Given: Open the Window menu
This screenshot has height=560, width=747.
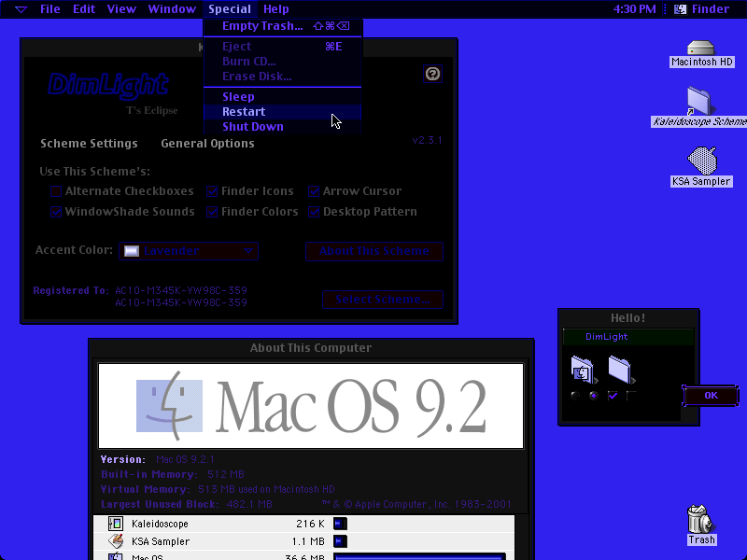Looking at the screenshot, I should tap(172, 9).
